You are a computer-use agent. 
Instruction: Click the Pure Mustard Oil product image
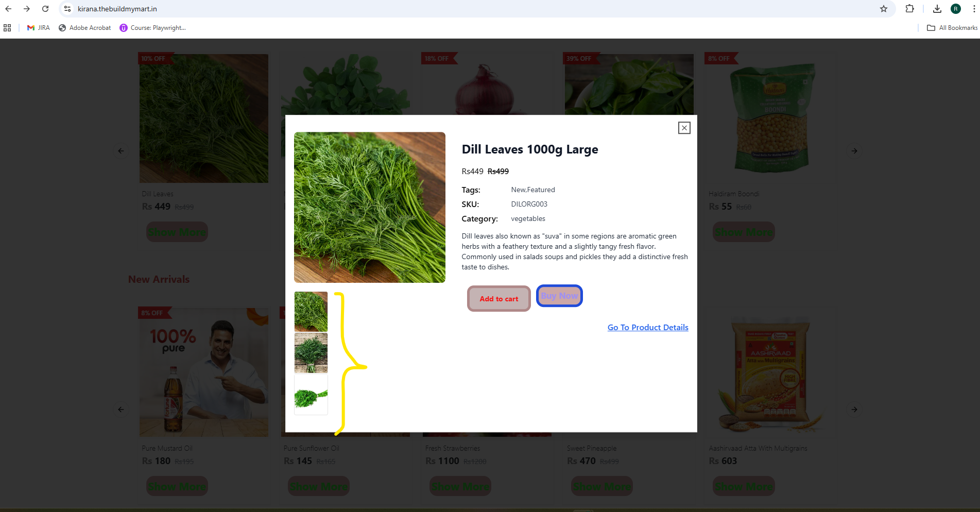point(204,372)
